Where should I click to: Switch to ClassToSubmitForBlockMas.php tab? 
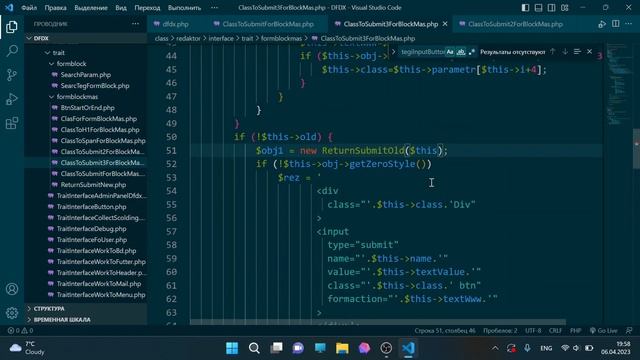(x=268, y=24)
